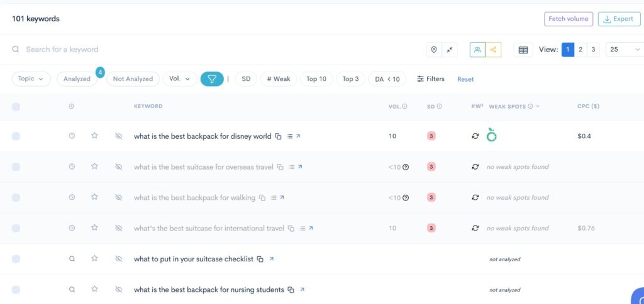
Task: Apply the SD quick filter
Action: coord(246,79)
